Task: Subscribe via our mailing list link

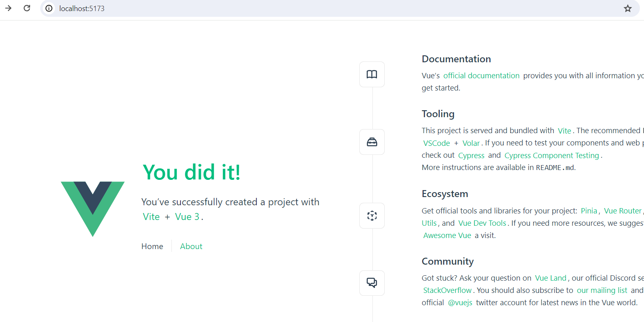Action: pos(602,290)
